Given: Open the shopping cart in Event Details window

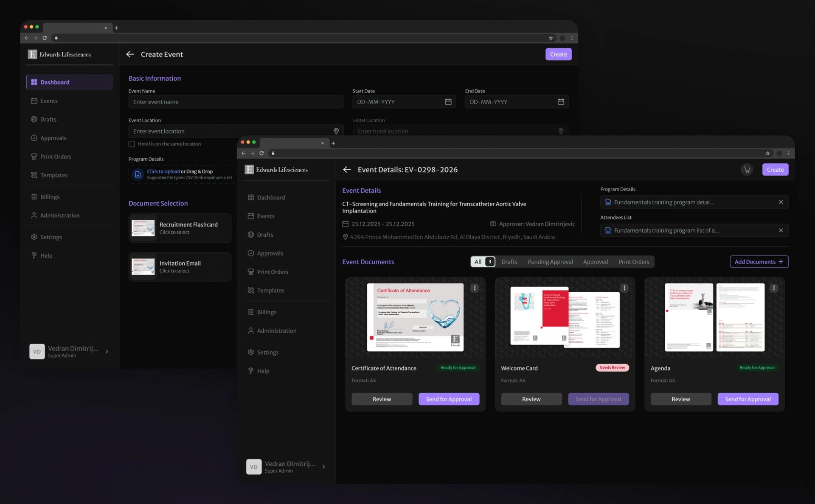Looking at the screenshot, I should [x=747, y=170].
